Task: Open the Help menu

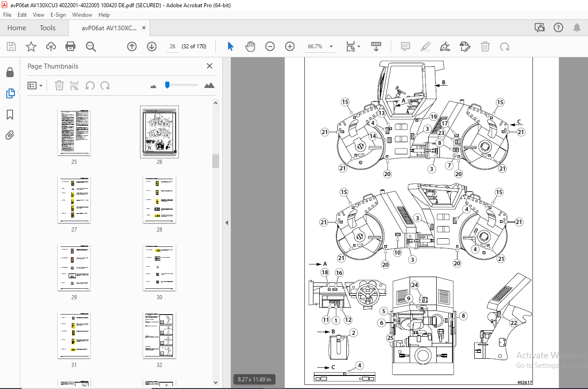Action: coord(104,15)
